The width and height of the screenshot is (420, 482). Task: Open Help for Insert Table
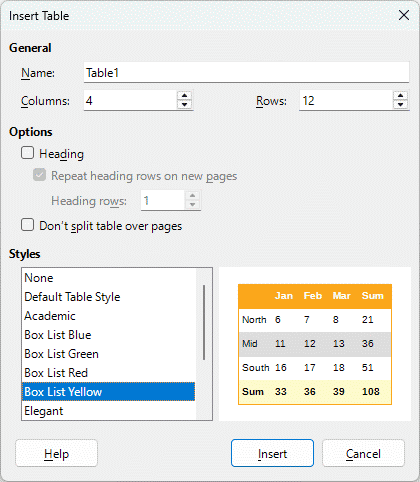(x=56, y=453)
